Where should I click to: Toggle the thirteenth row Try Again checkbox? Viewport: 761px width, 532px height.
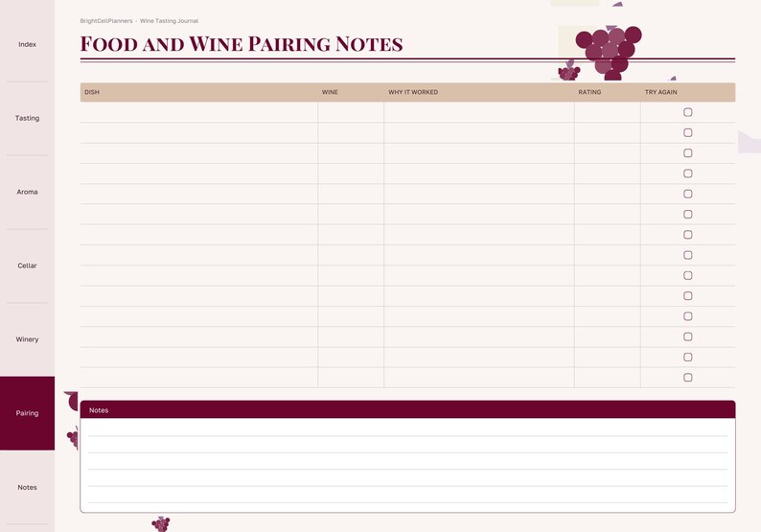pos(688,357)
